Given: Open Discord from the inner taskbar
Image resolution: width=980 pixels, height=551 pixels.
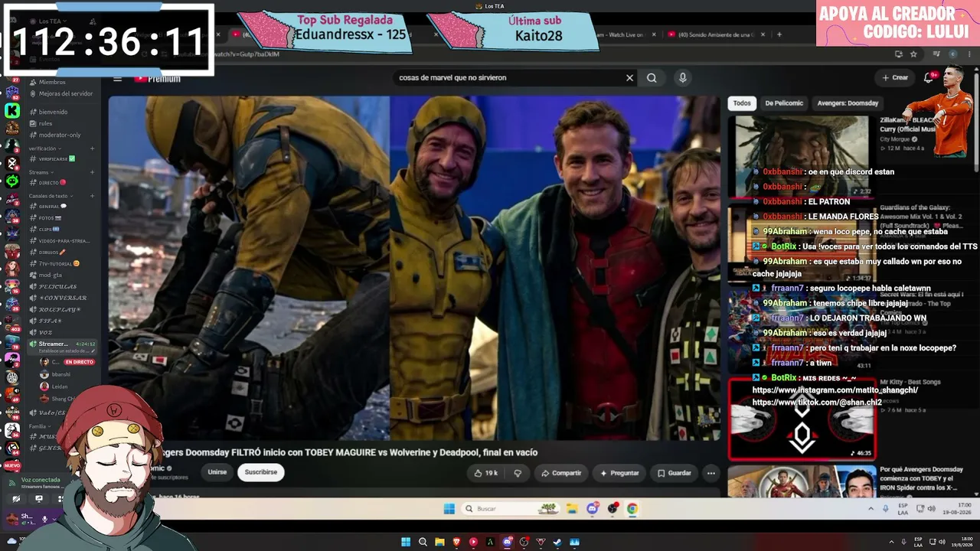Looking at the screenshot, I should click(592, 509).
